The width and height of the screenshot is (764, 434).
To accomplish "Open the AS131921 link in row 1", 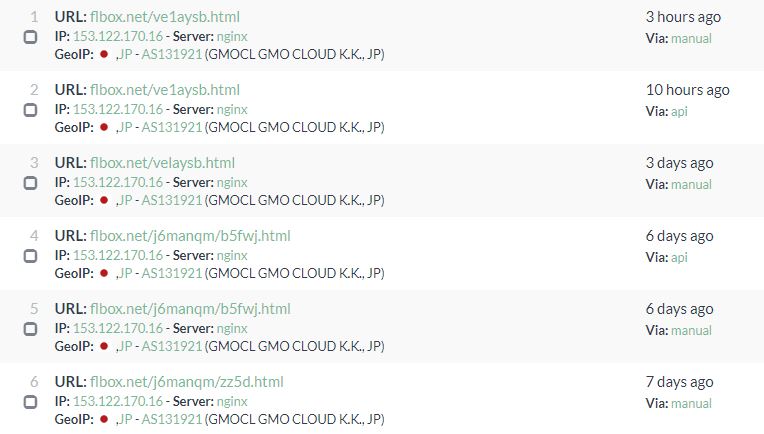I will pos(171,54).
